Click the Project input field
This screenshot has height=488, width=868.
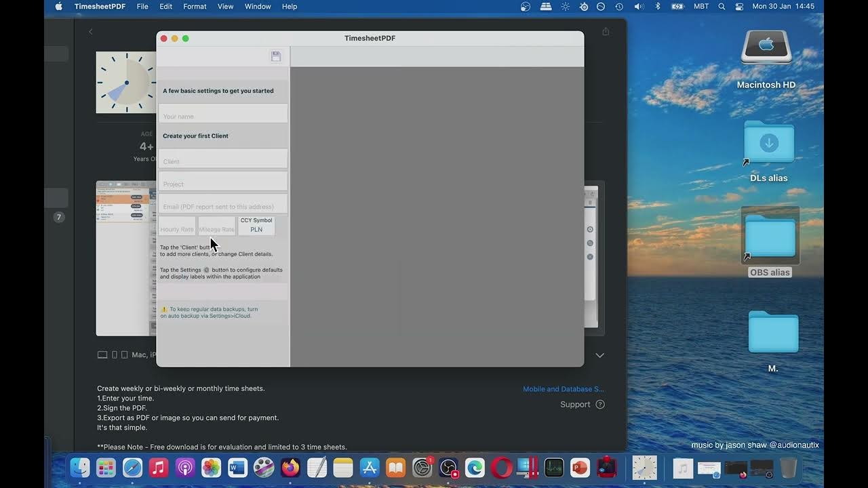[x=223, y=181]
